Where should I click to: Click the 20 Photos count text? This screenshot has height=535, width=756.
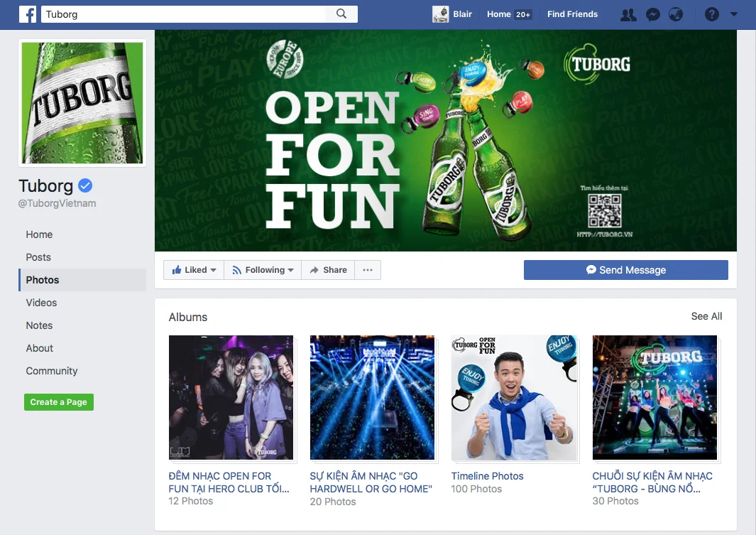333,501
